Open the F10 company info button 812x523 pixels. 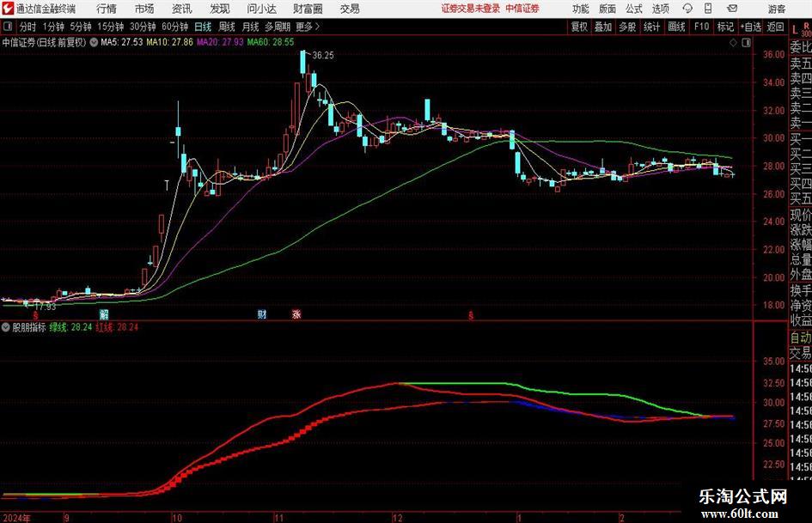pyautogui.click(x=702, y=27)
